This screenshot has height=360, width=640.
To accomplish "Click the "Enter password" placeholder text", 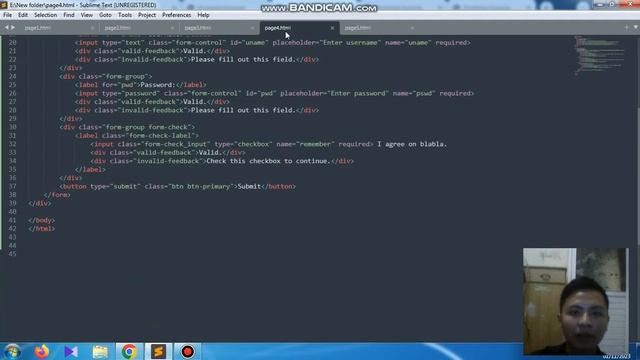I will 358,93.
